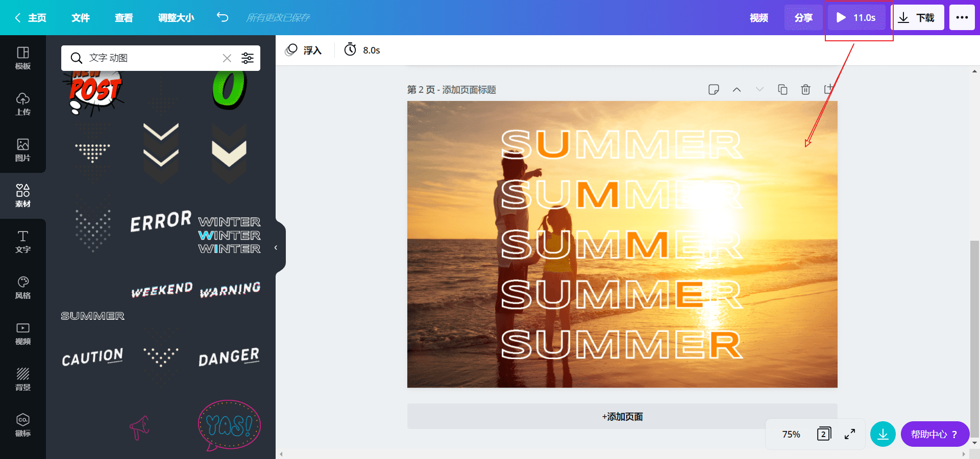
Task: Open the 查看 view menu
Action: pos(124,18)
